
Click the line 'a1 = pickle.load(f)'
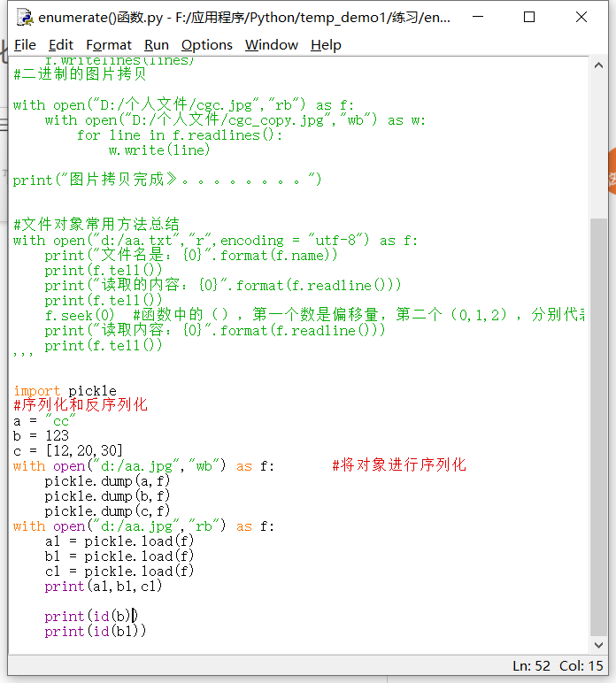click(x=119, y=541)
